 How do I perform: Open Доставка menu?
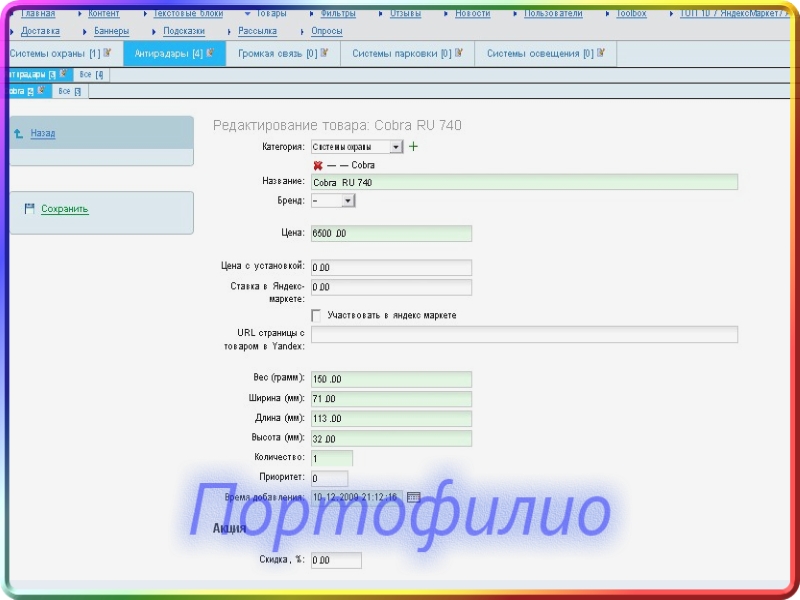pyautogui.click(x=40, y=31)
